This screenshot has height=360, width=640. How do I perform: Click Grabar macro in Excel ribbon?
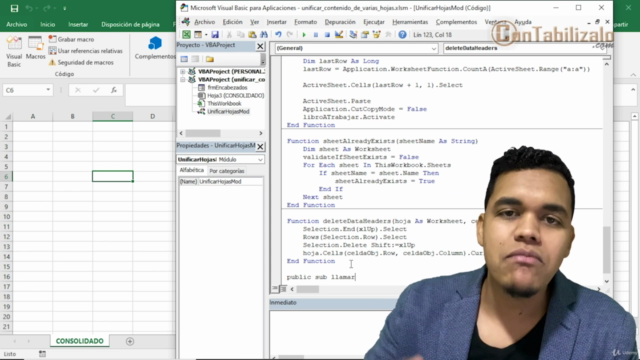[71, 39]
